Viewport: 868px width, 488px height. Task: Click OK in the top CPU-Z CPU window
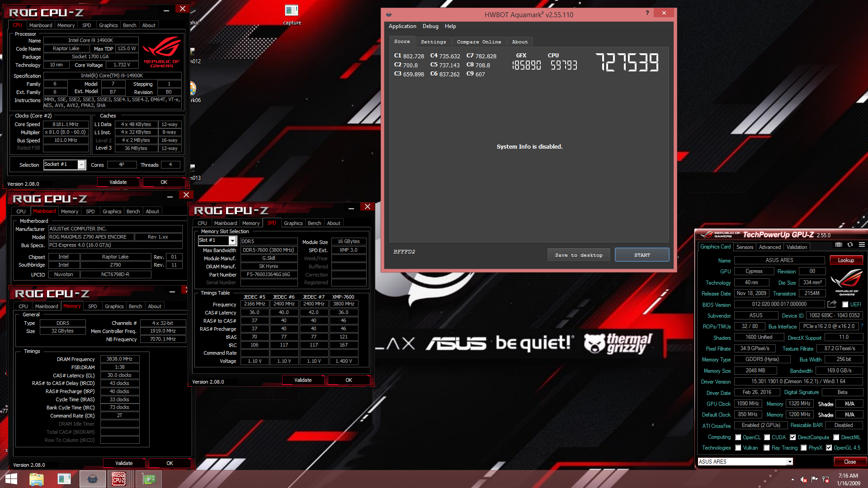click(164, 182)
